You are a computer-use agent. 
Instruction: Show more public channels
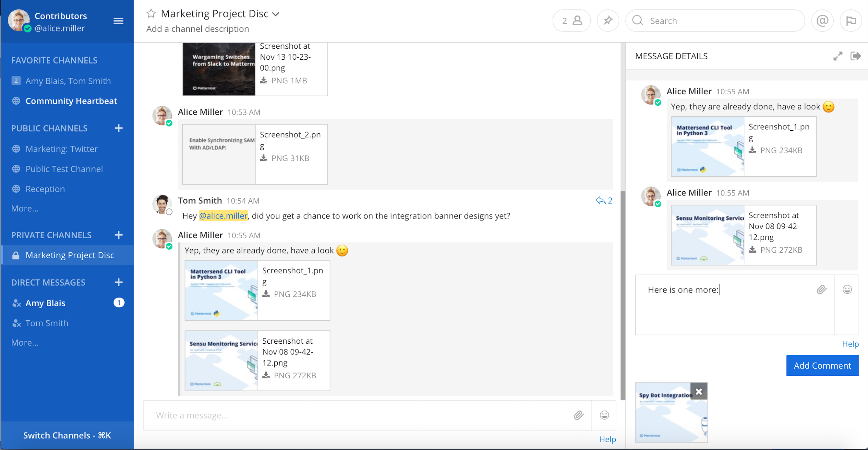(25, 208)
